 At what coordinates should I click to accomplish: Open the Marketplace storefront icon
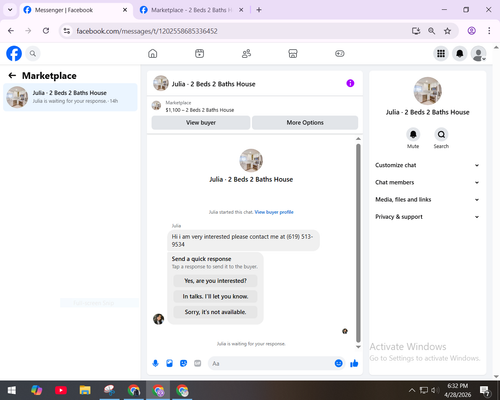click(293, 53)
